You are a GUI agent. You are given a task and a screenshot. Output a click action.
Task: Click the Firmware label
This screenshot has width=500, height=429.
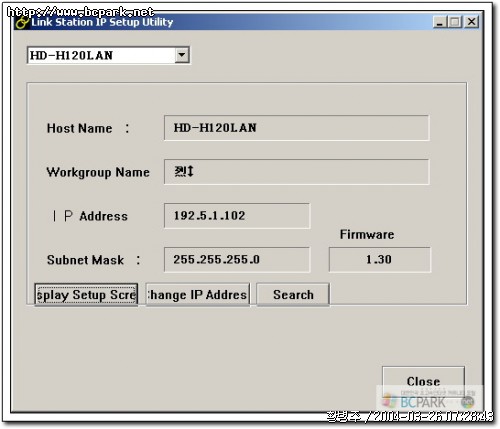[367, 234]
